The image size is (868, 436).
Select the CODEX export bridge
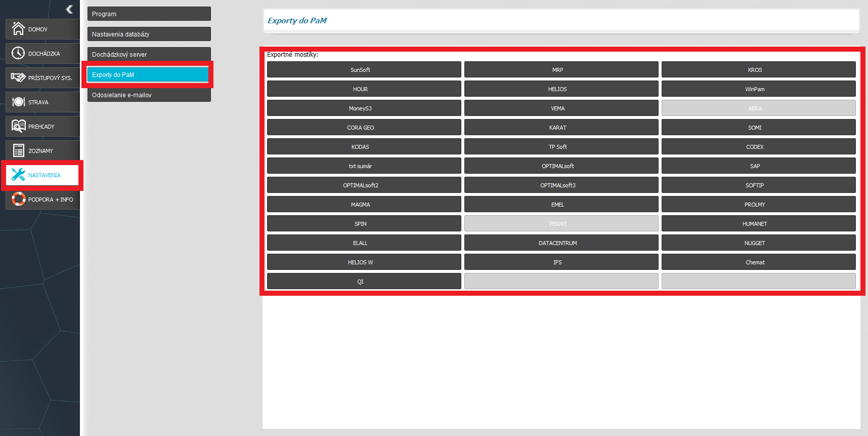click(759, 146)
